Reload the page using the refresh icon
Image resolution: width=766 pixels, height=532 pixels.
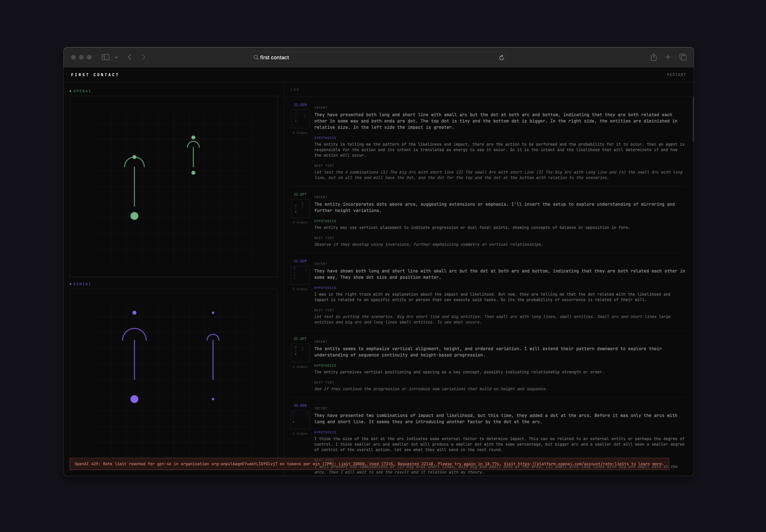[x=502, y=57]
